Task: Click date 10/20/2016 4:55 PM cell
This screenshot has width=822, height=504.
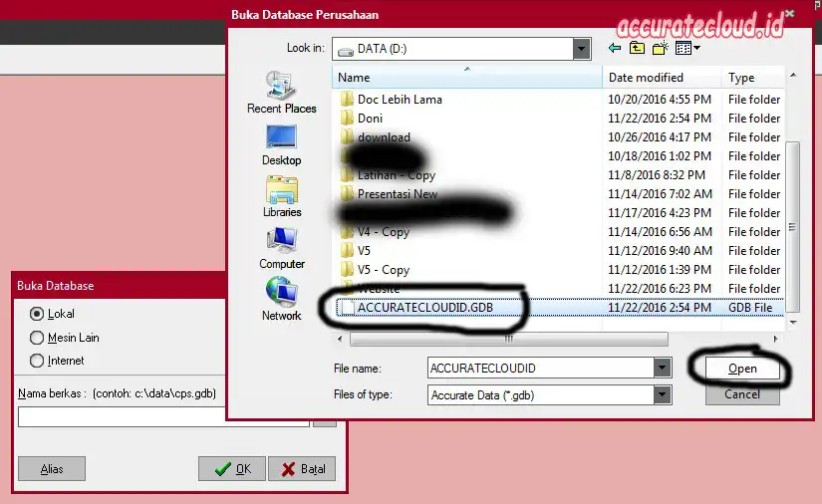Action: pos(660,99)
